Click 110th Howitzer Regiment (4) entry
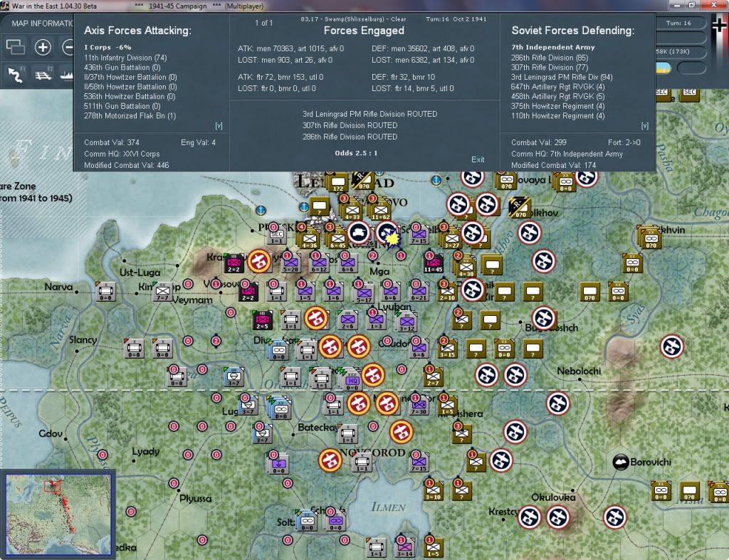The image size is (729, 560). [x=558, y=116]
